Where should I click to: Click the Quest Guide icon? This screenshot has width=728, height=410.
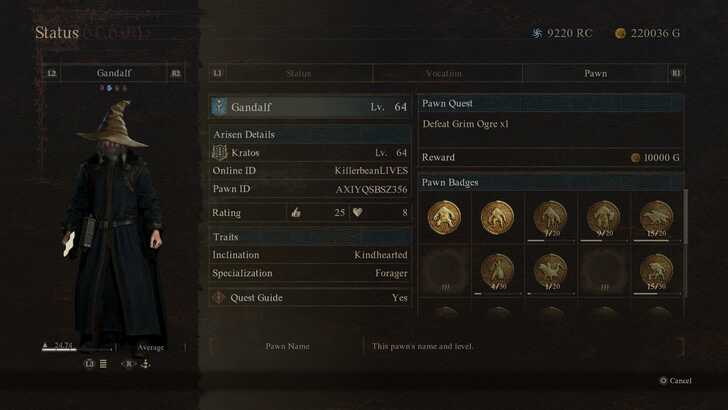[218, 297]
